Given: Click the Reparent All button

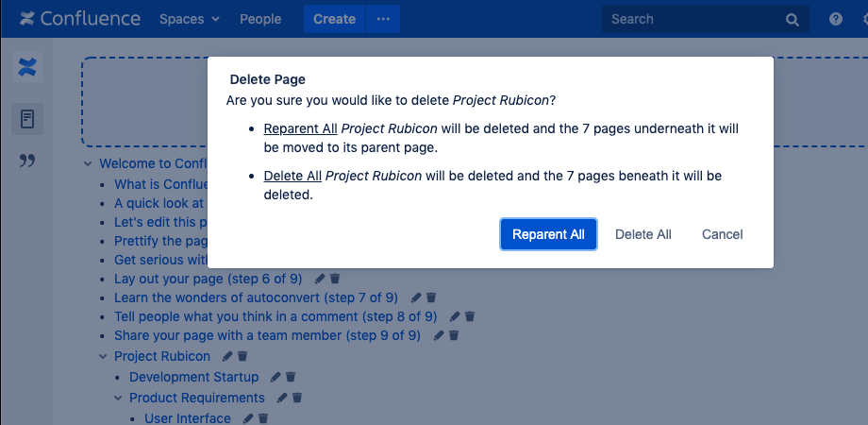Looking at the screenshot, I should (x=548, y=234).
